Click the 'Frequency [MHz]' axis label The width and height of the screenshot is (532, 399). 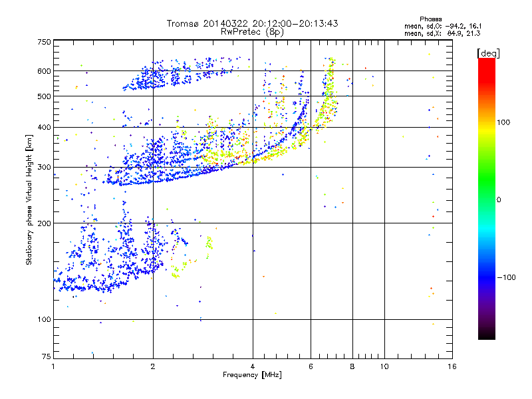click(252, 375)
